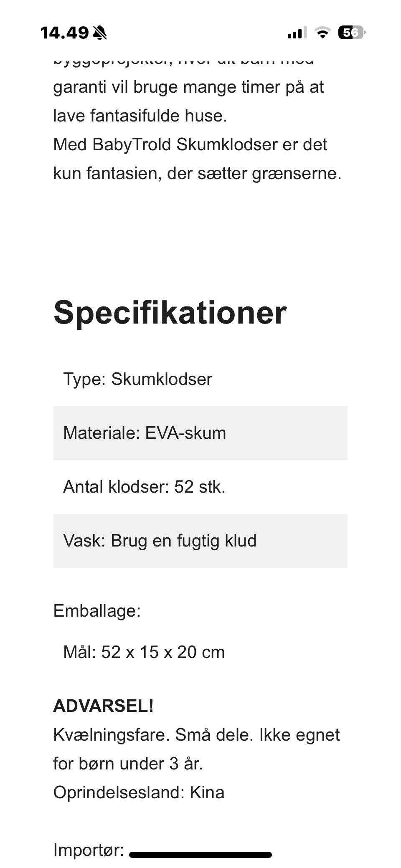
Task: Tap the battery level indicator
Action: click(x=351, y=33)
